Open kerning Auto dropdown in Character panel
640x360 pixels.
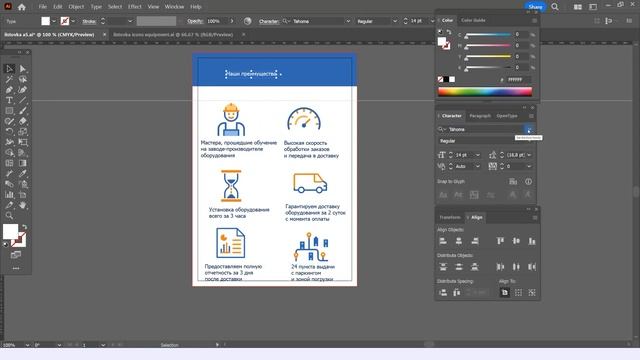click(x=478, y=167)
